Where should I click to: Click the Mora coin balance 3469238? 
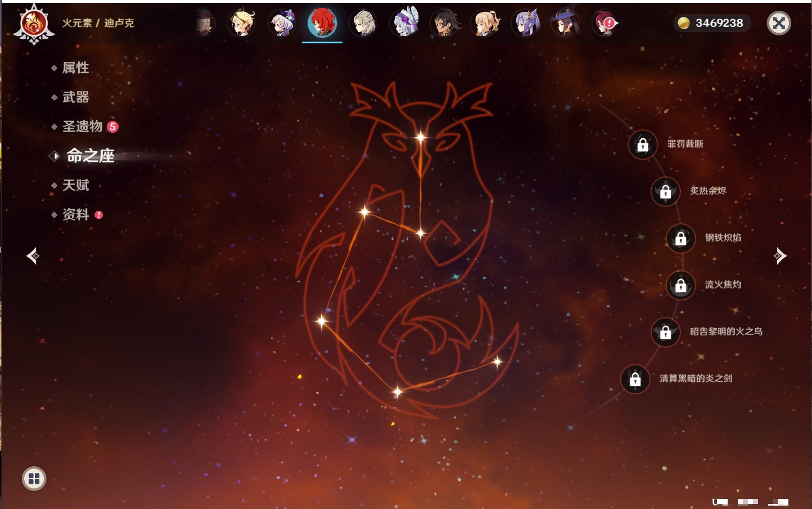click(712, 23)
